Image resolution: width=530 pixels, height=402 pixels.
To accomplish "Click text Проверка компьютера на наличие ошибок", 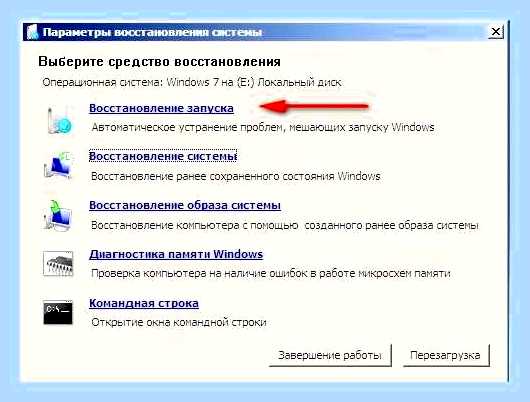I will [x=270, y=273].
